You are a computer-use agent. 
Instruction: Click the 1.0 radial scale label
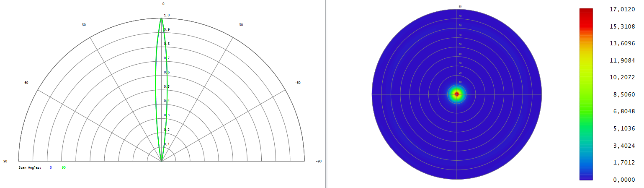[167, 15]
